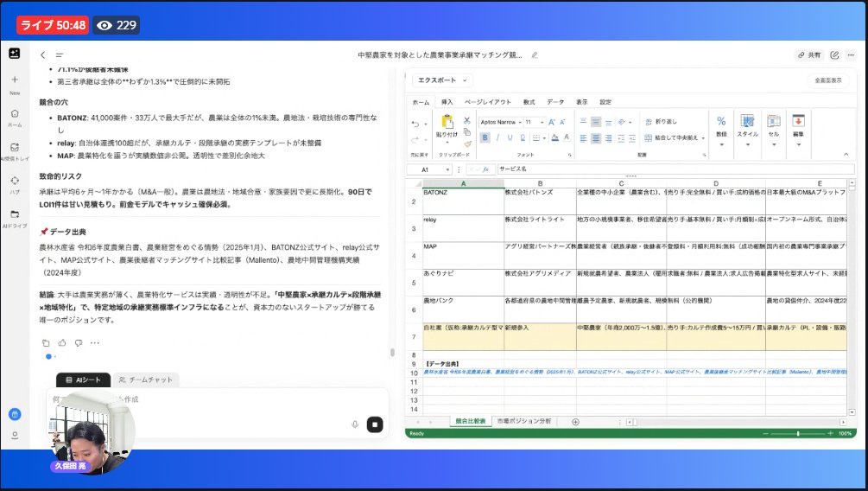Open the font size 11 dropdown

(542, 122)
